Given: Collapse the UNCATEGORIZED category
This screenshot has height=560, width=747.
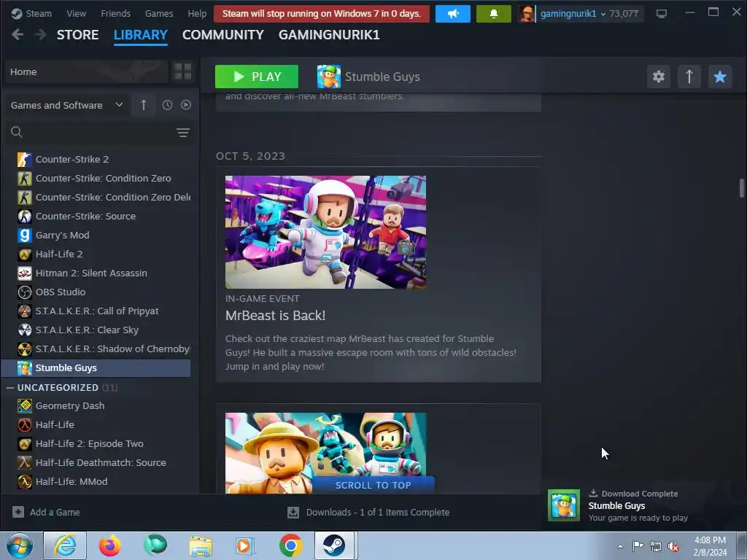Looking at the screenshot, I should pyautogui.click(x=10, y=388).
